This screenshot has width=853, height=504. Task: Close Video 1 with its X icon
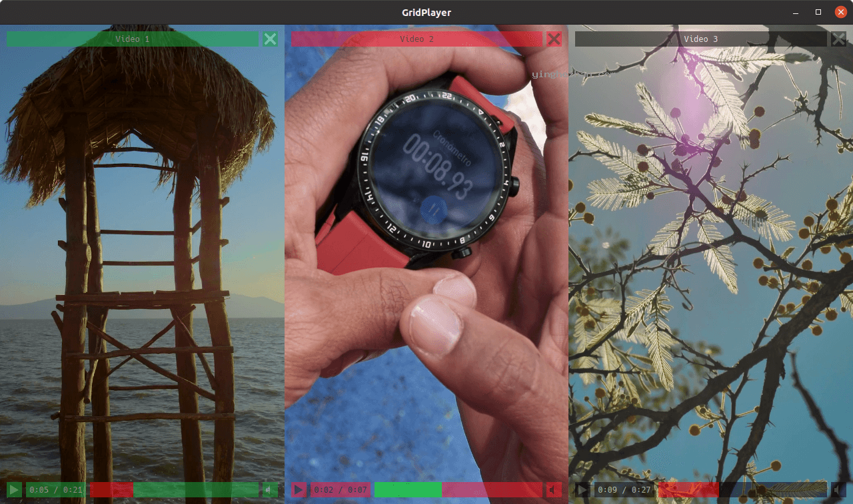pos(270,39)
